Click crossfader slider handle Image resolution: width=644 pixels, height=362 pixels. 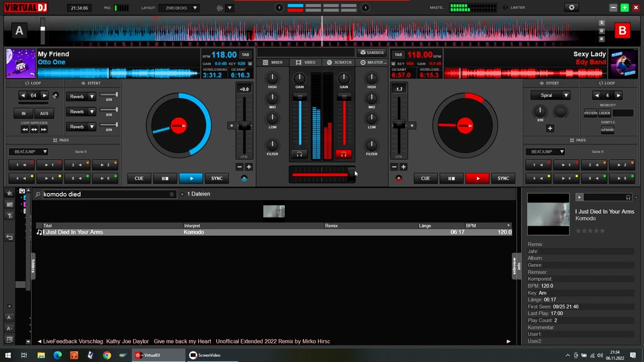pos(351,174)
